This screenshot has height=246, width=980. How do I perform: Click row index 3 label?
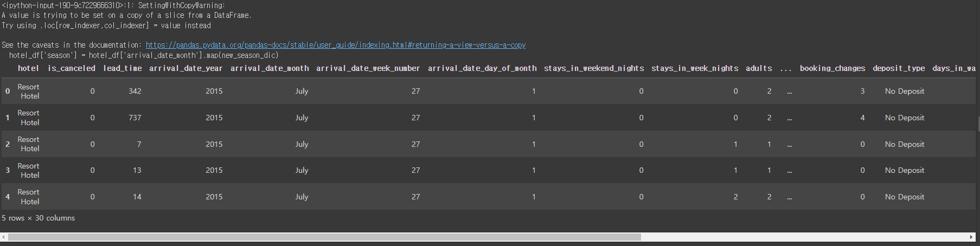tap(8, 170)
